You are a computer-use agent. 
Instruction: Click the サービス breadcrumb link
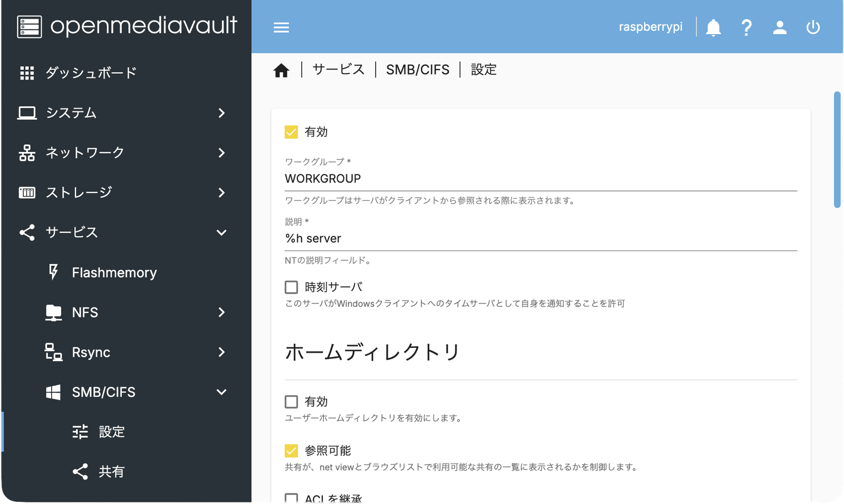338,70
